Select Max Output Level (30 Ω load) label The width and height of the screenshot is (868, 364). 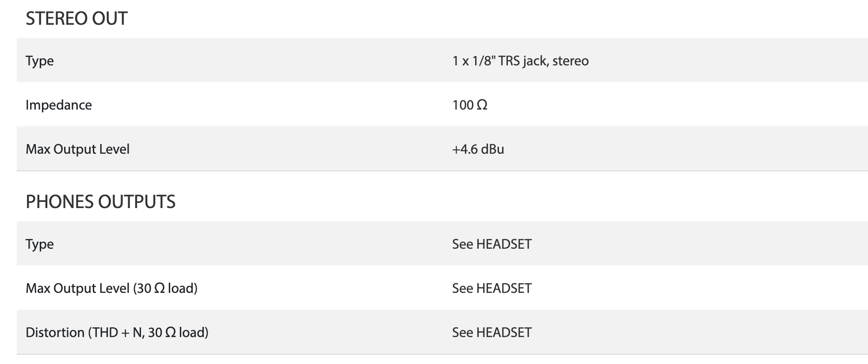(x=111, y=288)
